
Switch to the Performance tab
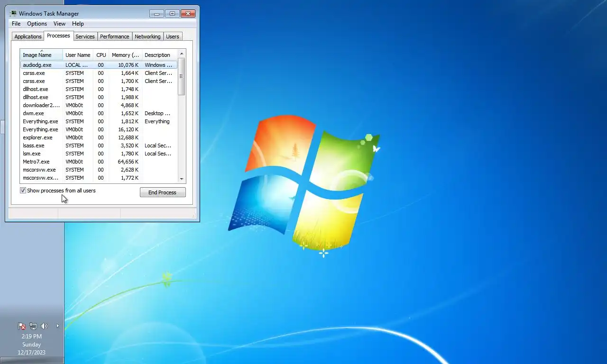[x=114, y=36]
